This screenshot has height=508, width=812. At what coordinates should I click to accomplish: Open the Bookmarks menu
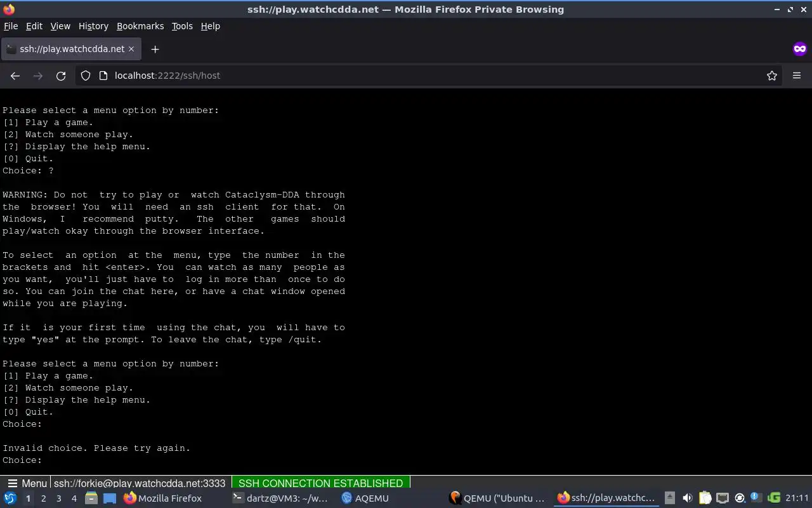(140, 26)
